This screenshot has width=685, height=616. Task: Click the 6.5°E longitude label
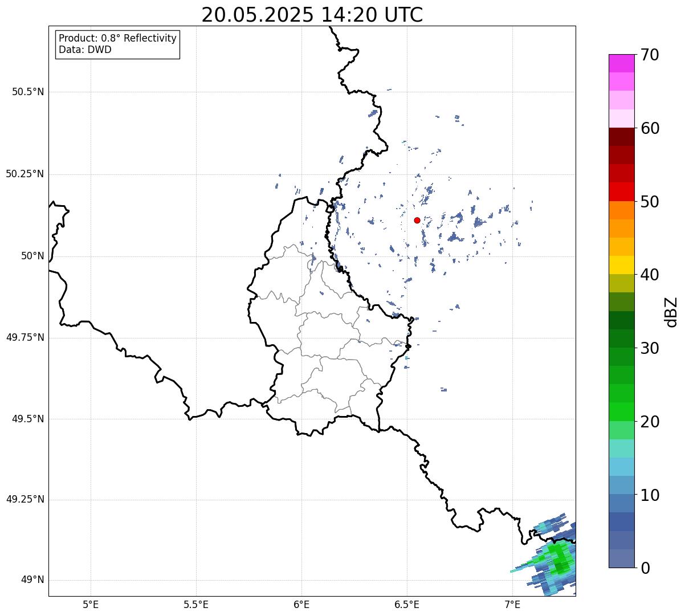click(x=407, y=604)
